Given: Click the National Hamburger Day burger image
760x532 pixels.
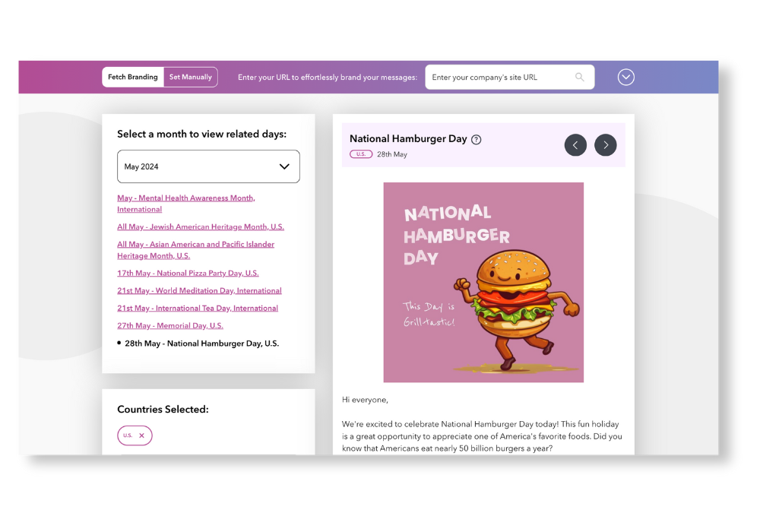Looking at the screenshot, I should pos(483,282).
